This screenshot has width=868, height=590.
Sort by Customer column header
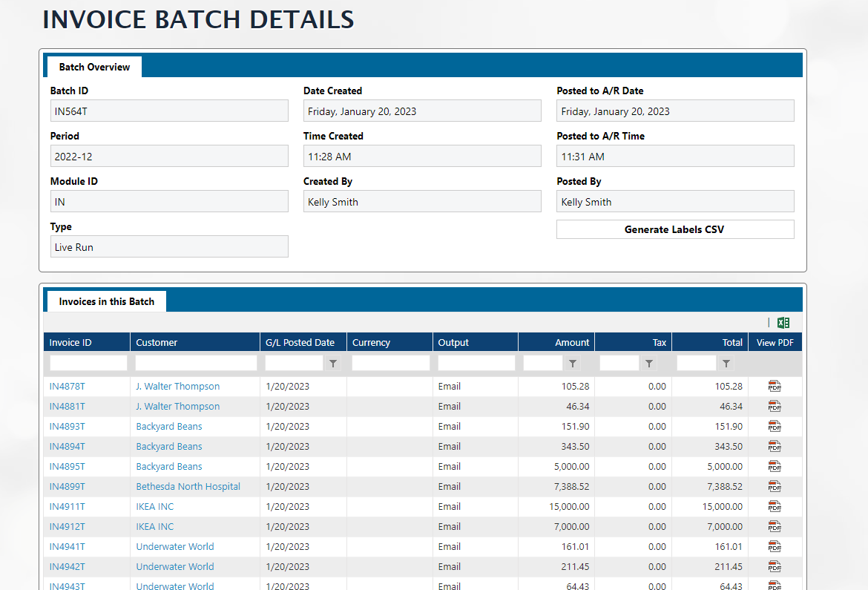pyautogui.click(x=157, y=342)
